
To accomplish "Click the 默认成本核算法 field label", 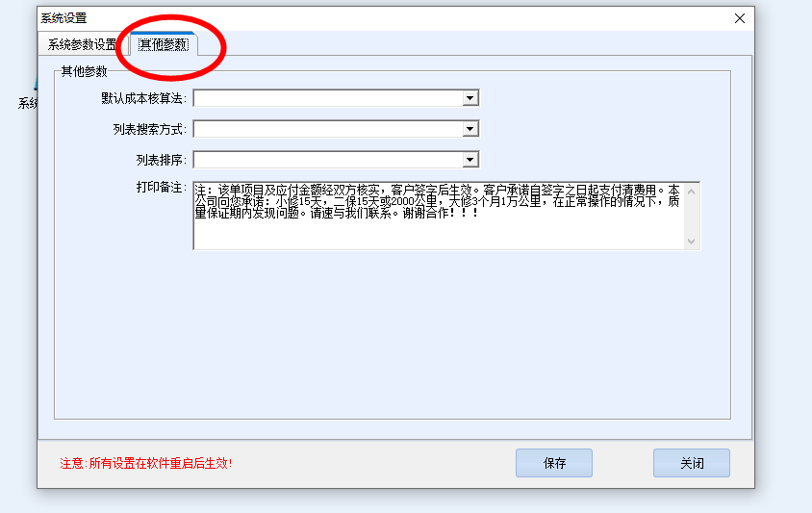I will coord(143,98).
